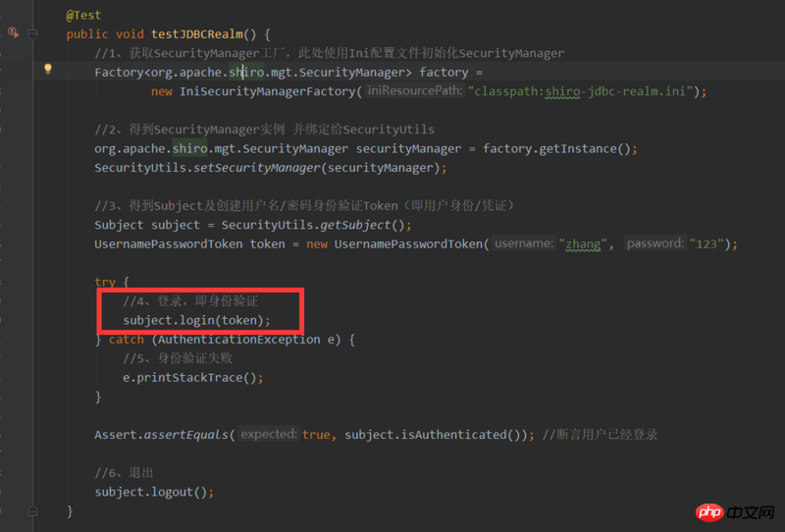Viewport: 785px width, 532px height.
Task: Click factory.getInstance() call
Action: pyautogui.click(x=556, y=149)
